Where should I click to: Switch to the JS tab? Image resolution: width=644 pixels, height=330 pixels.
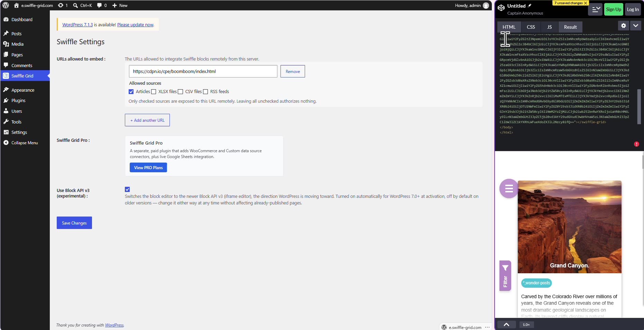(x=549, y=27)
